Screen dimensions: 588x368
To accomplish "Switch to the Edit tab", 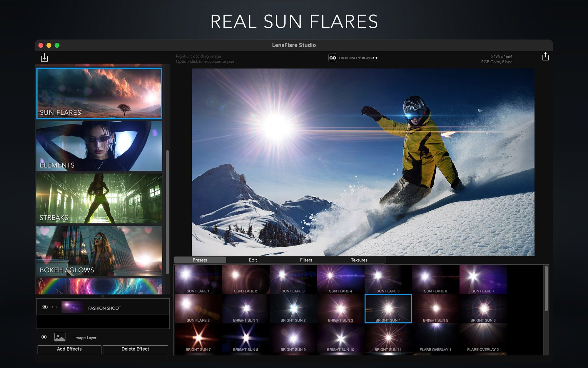I will click(253, 260).
